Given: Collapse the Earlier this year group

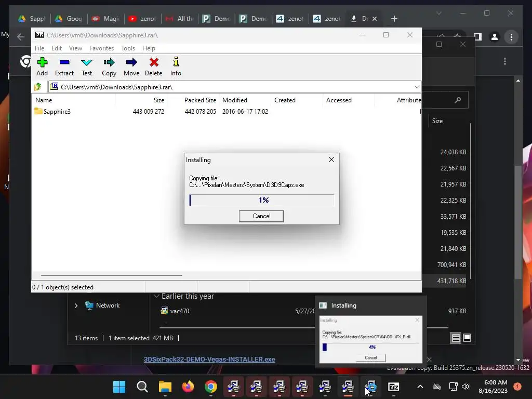Looking at the screenshot, I should tap(157, 296).
